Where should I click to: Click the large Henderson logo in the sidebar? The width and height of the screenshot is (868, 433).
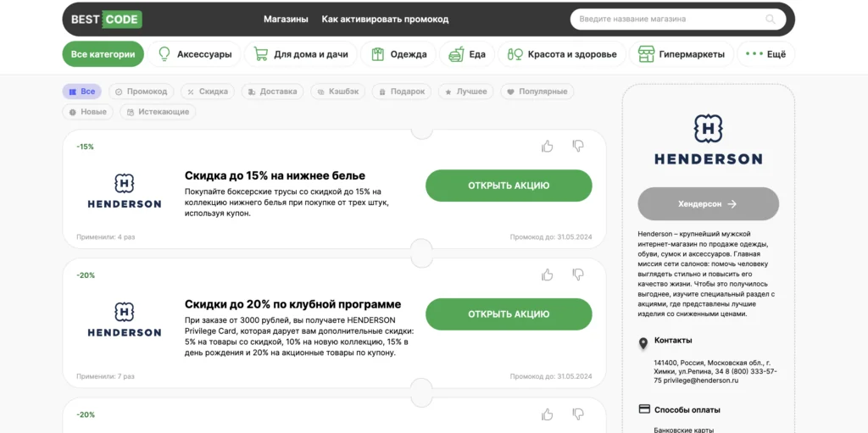click(x=708, y=139)
